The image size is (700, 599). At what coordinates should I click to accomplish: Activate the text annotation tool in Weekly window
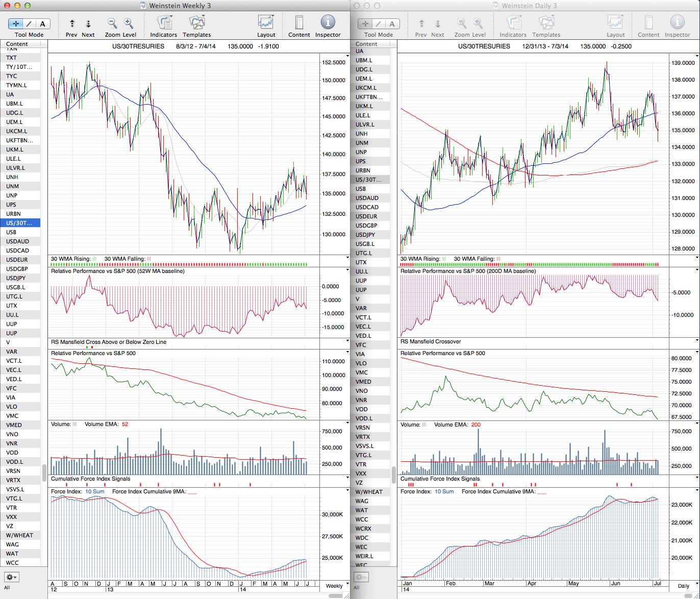tap(42, 24)
